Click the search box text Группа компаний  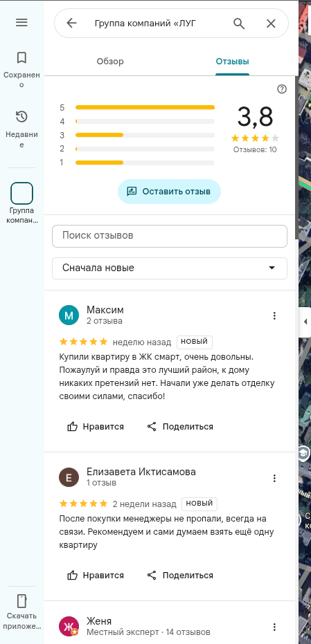144,24
